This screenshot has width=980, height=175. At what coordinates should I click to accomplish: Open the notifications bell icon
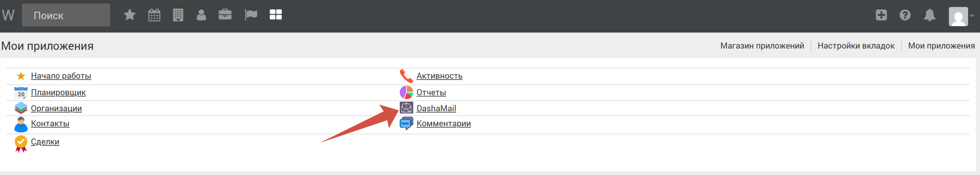[x=929, y=15]
